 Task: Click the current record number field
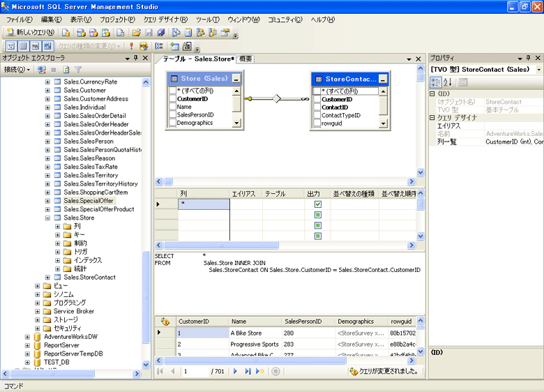(x=195, y=372)
